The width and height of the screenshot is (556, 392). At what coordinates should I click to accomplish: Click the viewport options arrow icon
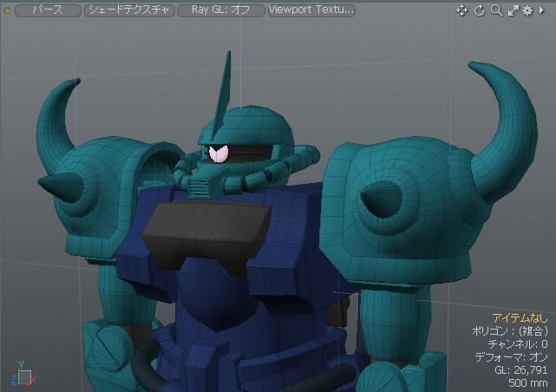tap(541, 10)
